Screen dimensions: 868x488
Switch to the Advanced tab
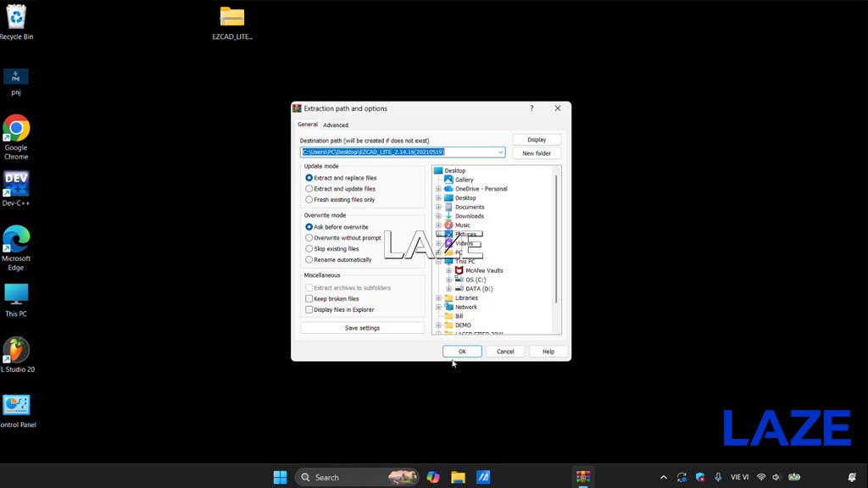point(336,125)
